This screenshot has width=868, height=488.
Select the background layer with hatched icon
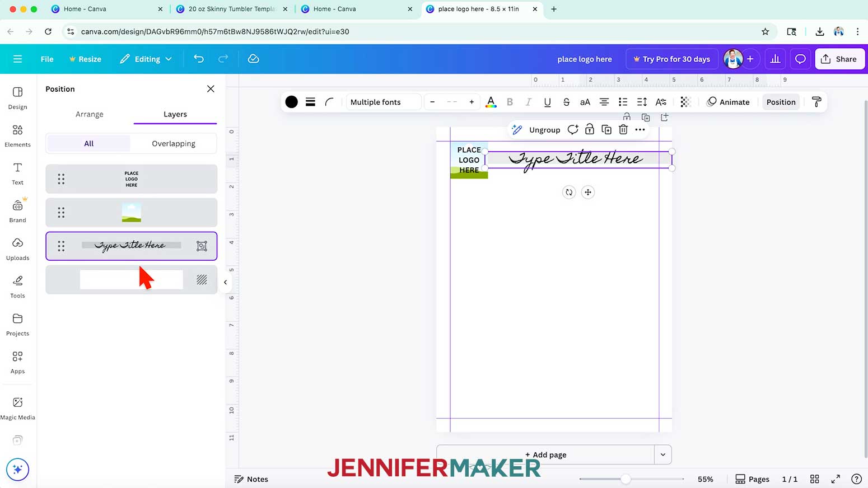[132, 280]
